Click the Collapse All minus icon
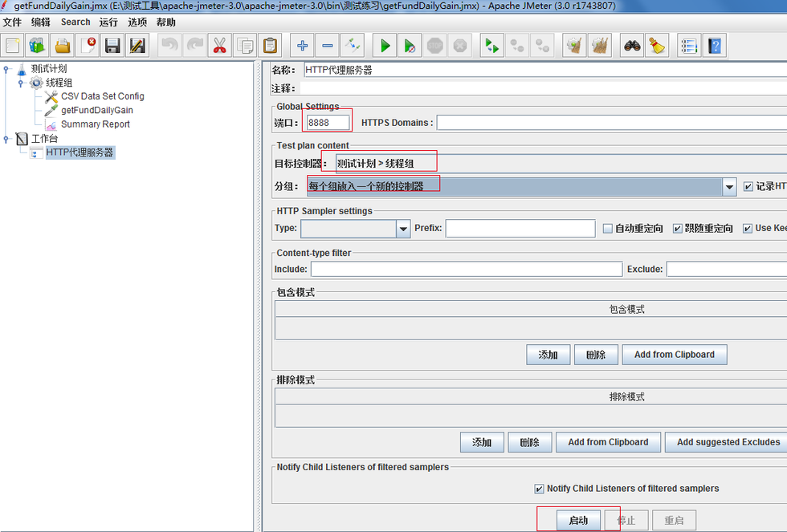Viewport: 787px width, 532px height. 328,46
